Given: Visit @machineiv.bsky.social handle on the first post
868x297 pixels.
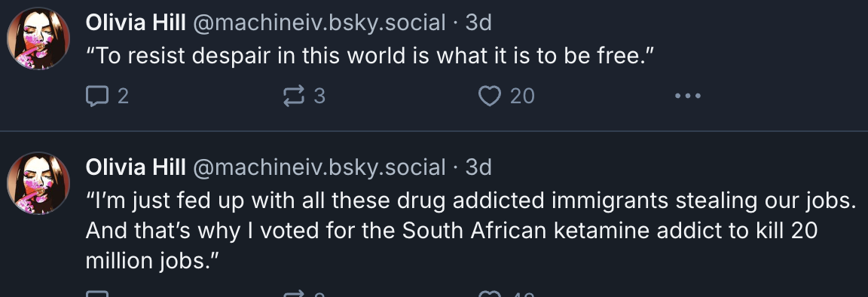Looking at the screenshot, I should point(319,23).
